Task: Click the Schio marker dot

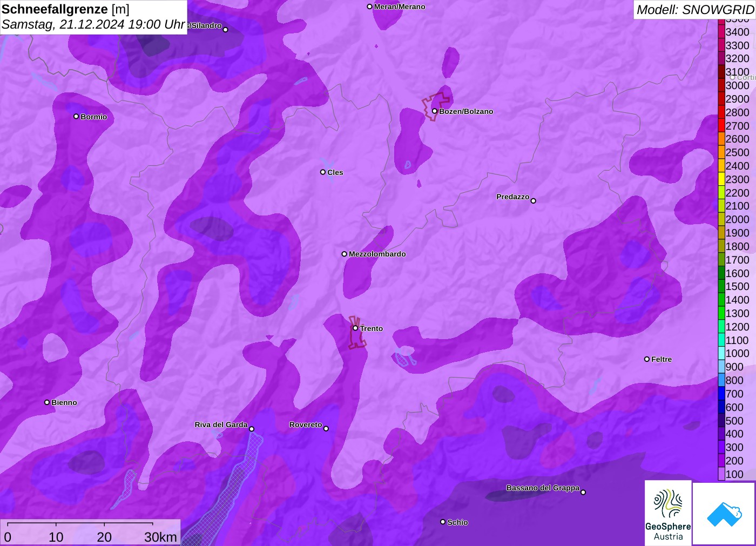Action: click(443, 522)
